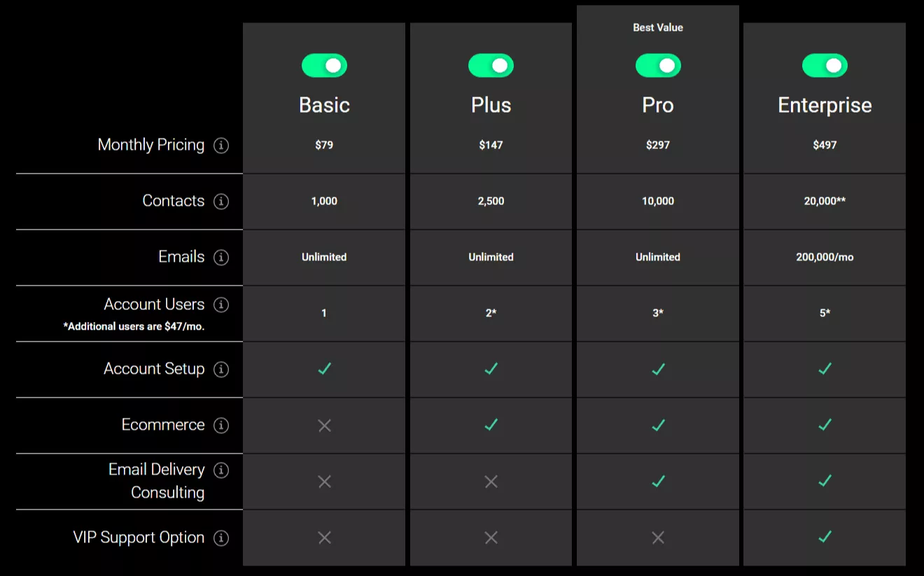Click the Ecommerce info icon
This screenshot has height=576, width=924.
221,426
